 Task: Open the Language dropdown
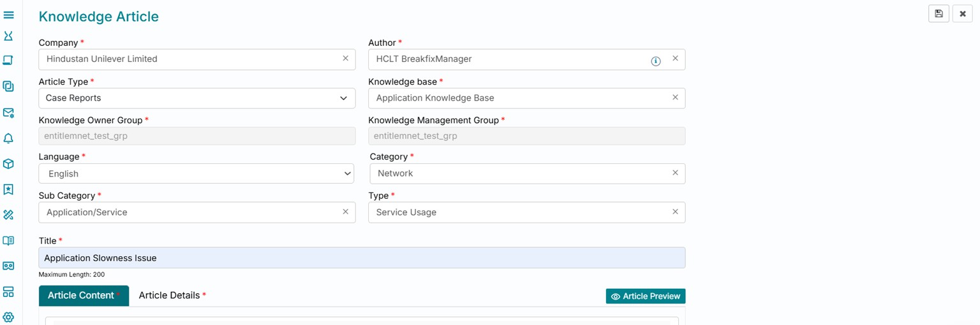click(347, 173)
